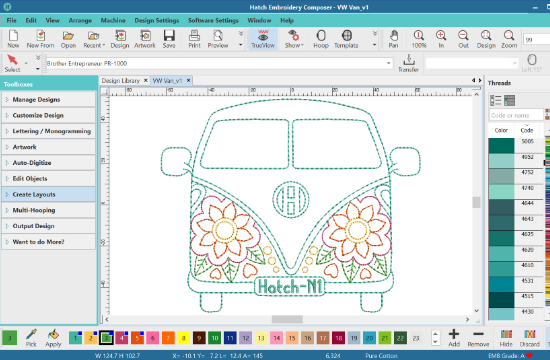Select thread color code 4644

516,207
